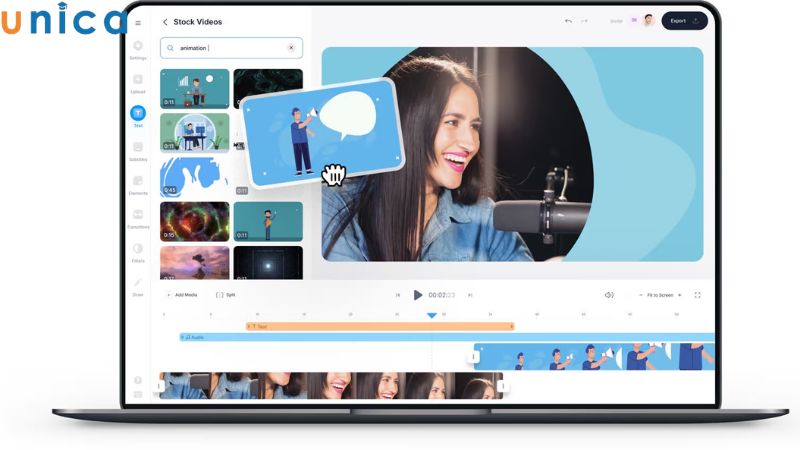Image resolution: width=800 pixels, height=450 pixels.
Task: Open the Subtitles sidebar tool
Action: pos(138,151)
